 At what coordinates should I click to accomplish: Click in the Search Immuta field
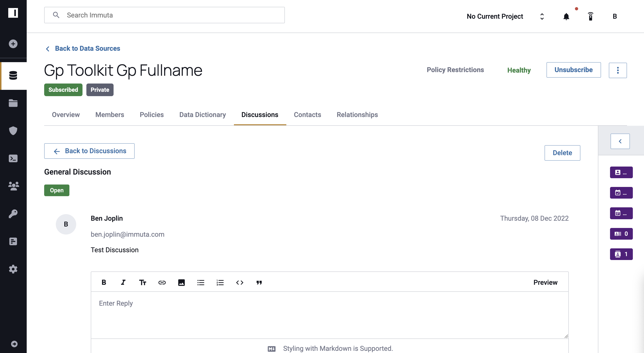(165, 15)
